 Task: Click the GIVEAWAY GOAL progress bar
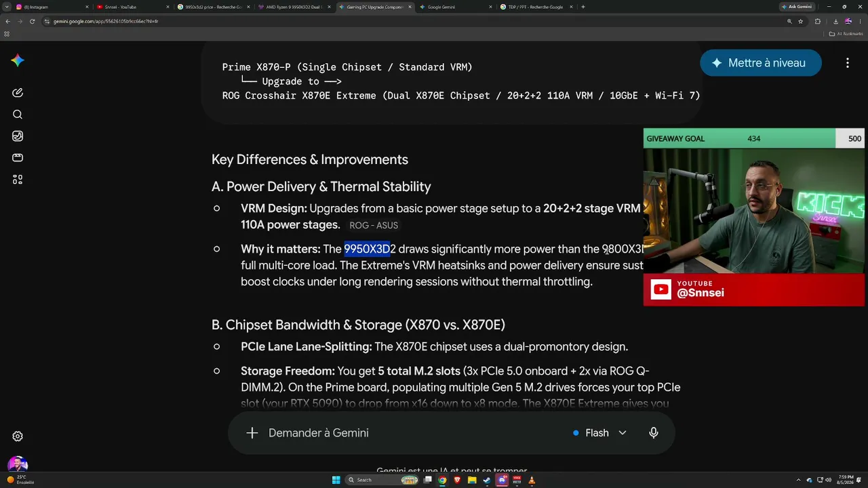click(753, 138)
